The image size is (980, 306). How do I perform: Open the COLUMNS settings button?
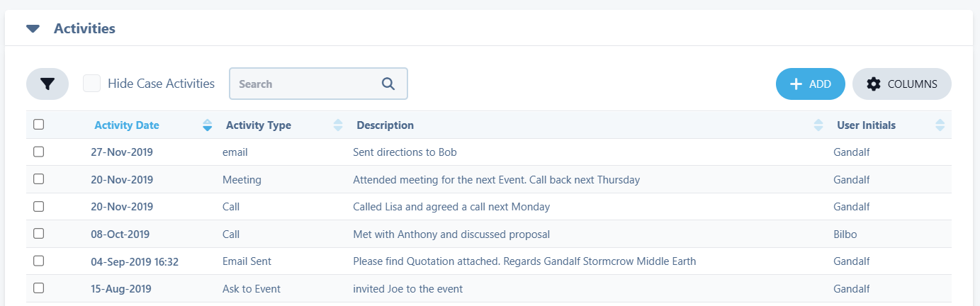coord(902,84)
